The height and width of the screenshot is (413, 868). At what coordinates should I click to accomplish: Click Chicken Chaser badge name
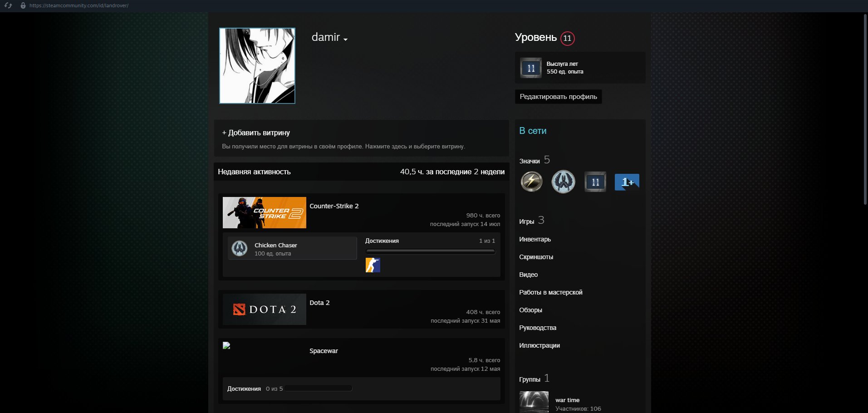point(276,245)
